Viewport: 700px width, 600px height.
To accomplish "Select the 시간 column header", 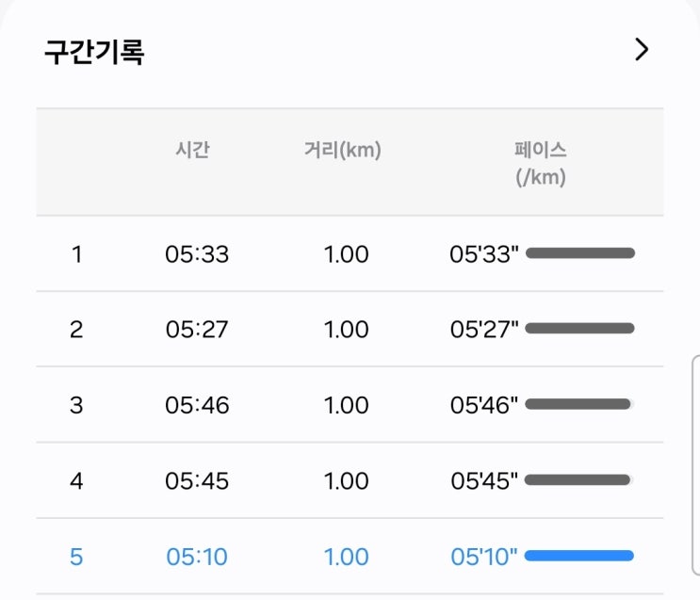I will [x=192, y=150].
